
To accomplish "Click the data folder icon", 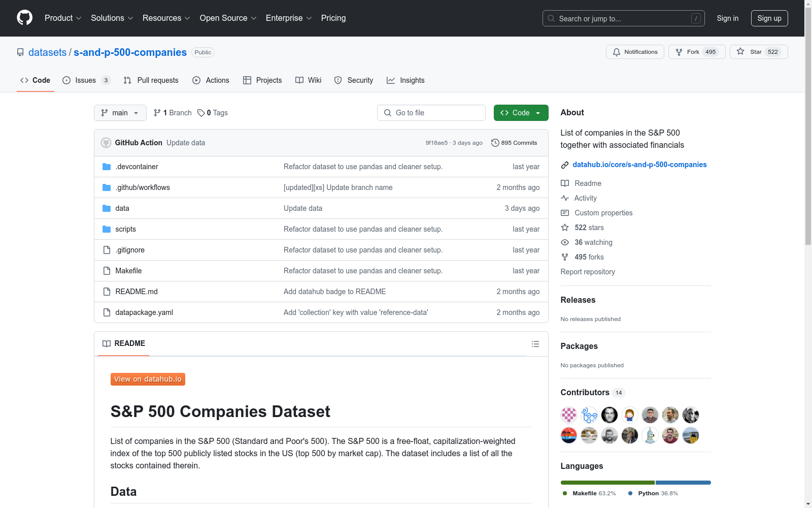I will [x=107, y=208].
